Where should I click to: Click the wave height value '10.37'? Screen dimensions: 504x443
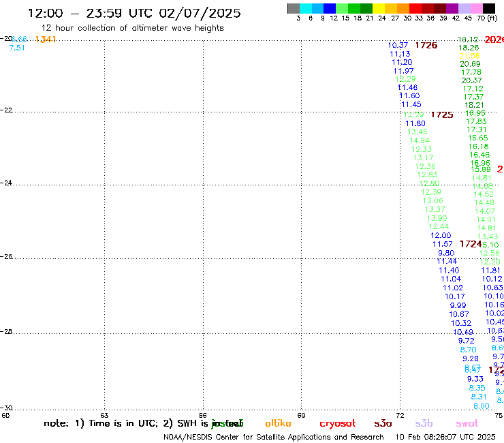pos(398,46)
